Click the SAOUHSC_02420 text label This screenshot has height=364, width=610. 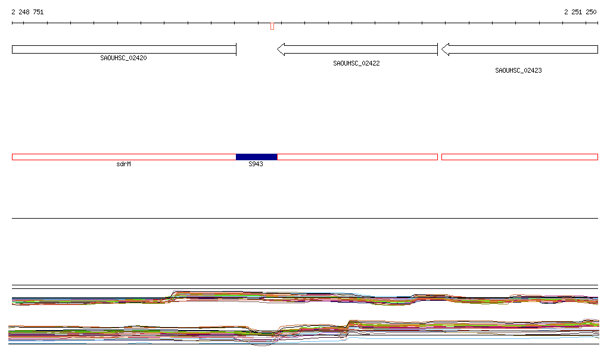tap(124, 58)
